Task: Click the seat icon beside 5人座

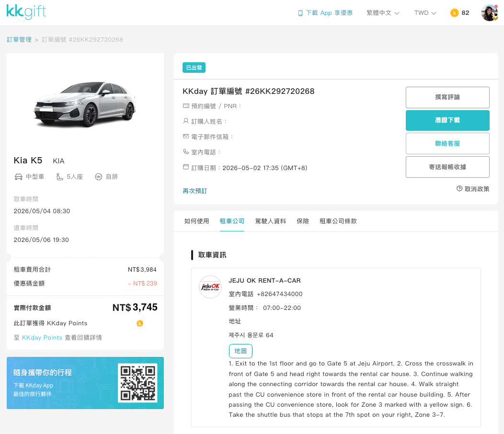Action: (x=59, y=177)
